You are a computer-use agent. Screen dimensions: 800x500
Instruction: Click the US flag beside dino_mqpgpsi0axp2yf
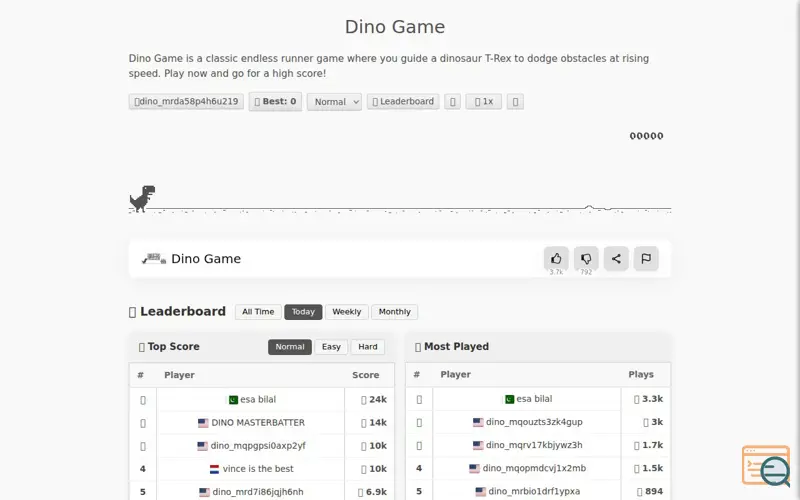click(202, 446)
